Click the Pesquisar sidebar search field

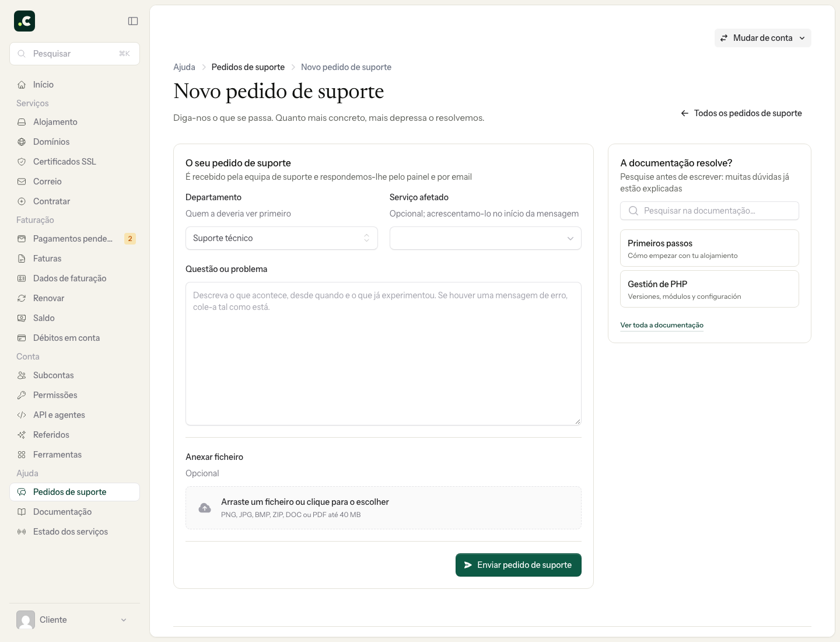[75, 54]
